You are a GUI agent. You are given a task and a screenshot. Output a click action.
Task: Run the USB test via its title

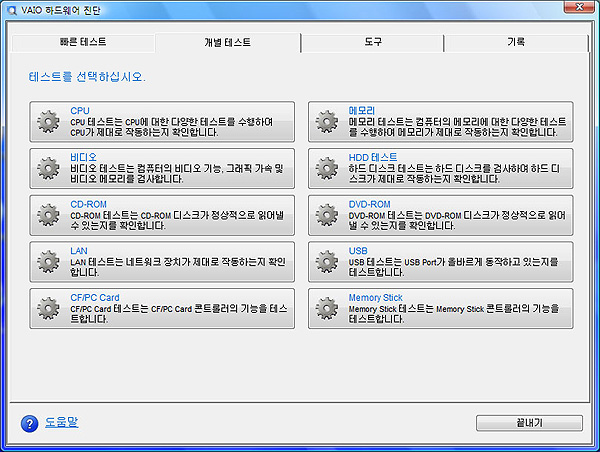[358, 251]
